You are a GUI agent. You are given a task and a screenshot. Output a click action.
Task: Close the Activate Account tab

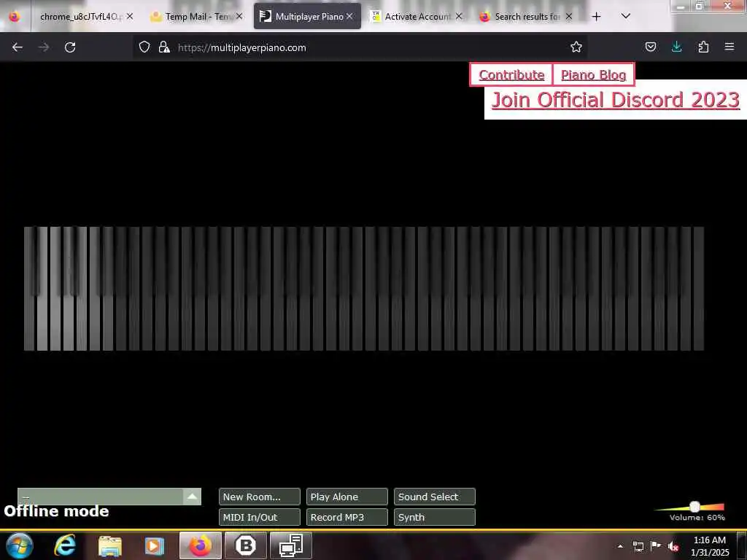(459, 16)
